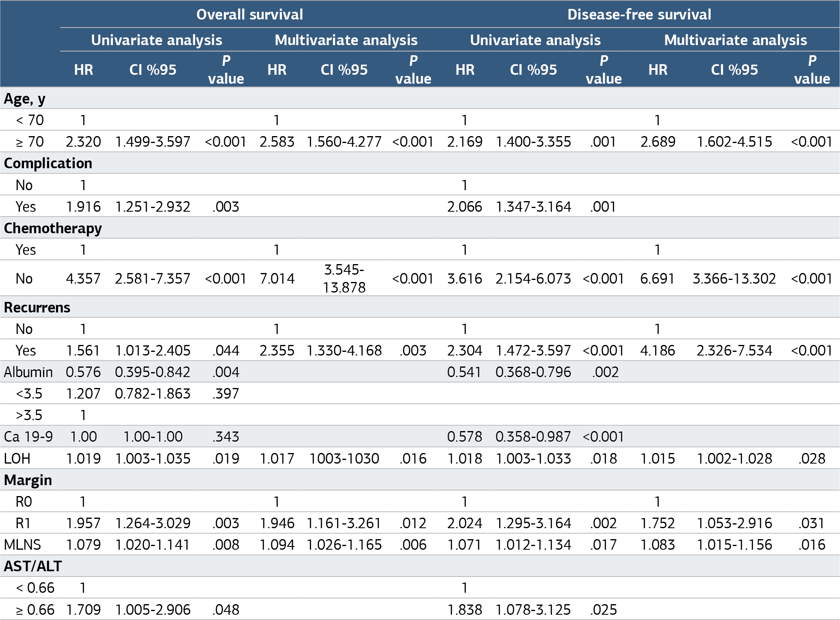This screenshot has width=840, height=620.
Task: Click the 'R0' margin row label
Action: click(x=24, y=502)
